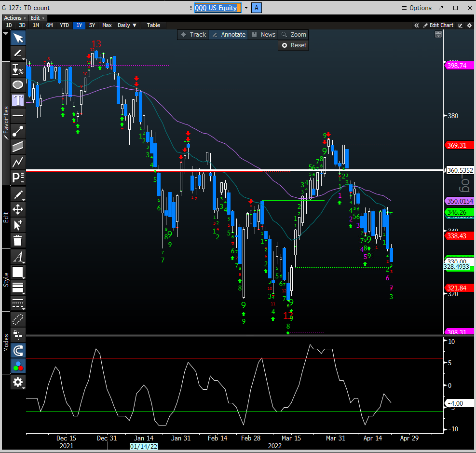Toggle the Annotate toolbar button
The image size is (476, 453).
coord(229,35)
